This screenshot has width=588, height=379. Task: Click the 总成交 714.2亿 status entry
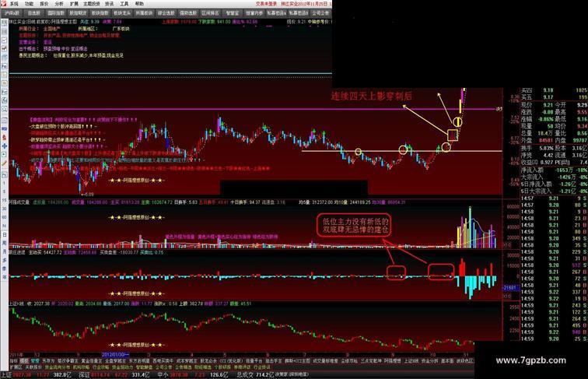[x=255, y=375]
